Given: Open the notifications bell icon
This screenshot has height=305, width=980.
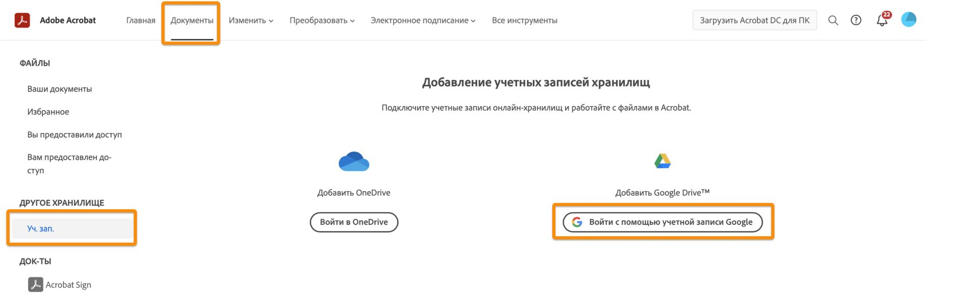Looking at the screenshot, I should click(882, 19).
